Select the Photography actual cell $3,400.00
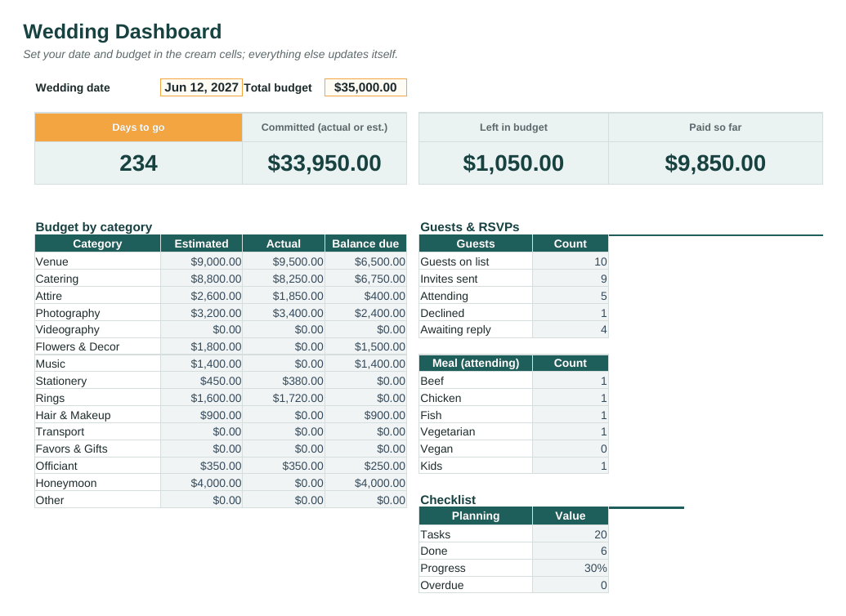Viewport: 846px width, 616px height. pyautogui.click(x=284, y=314)
